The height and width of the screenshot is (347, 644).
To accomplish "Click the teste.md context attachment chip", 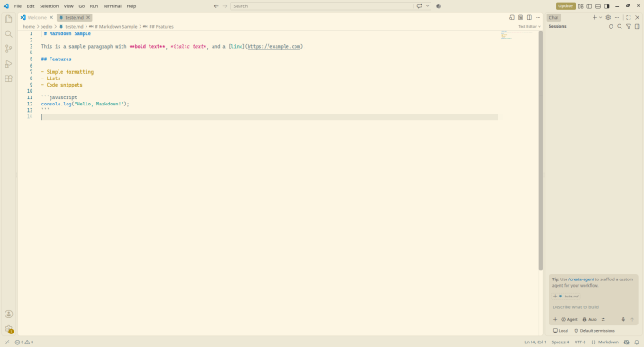I will point(569,296).
